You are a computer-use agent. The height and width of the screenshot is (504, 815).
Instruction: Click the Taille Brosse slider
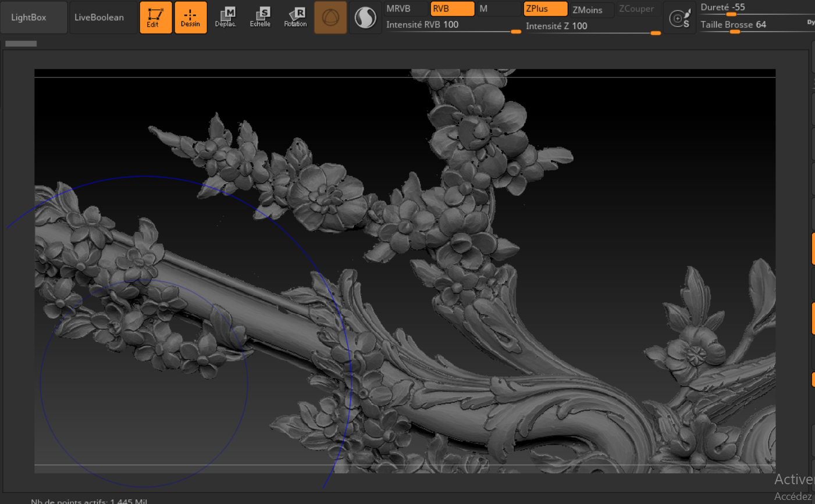pos(756,25)
